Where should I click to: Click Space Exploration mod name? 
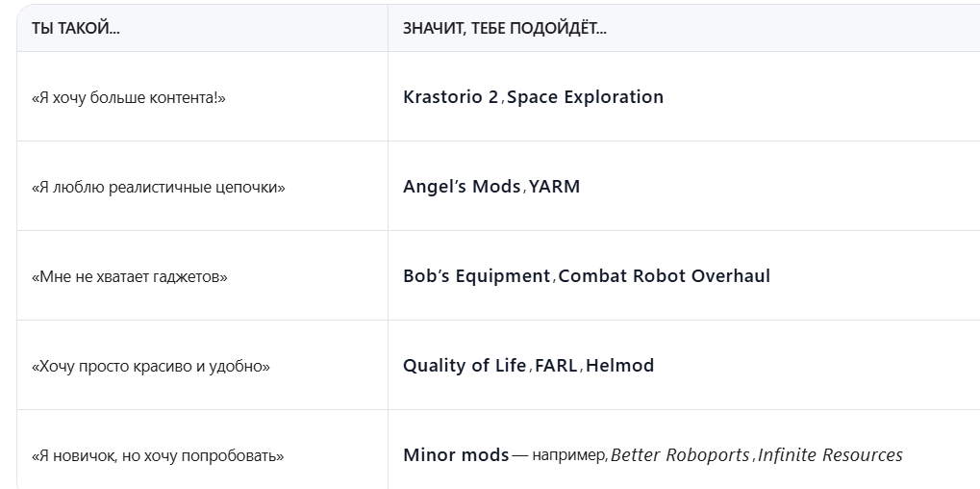pos(585,97)
